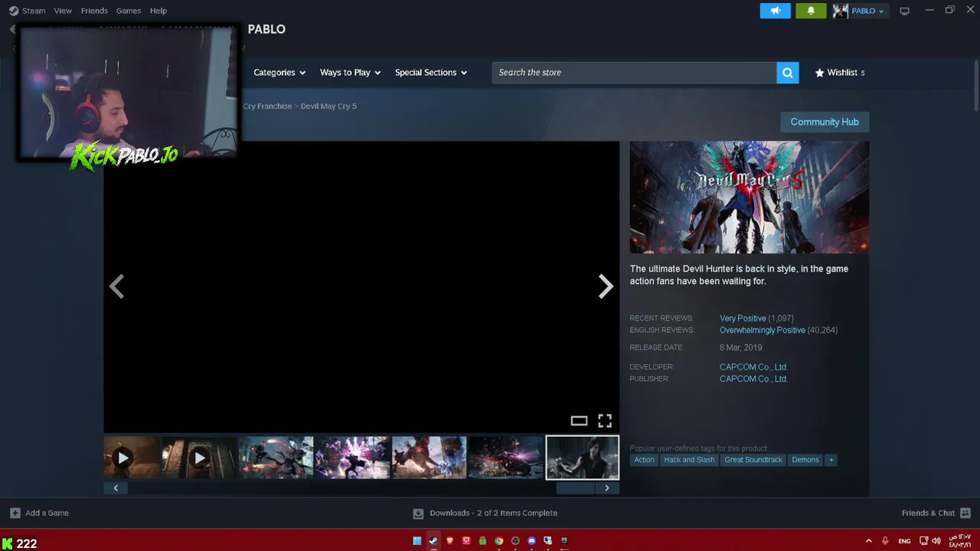Click the PABLO account avatar
This screenshot has height=551, width=980.
point(841,11)
